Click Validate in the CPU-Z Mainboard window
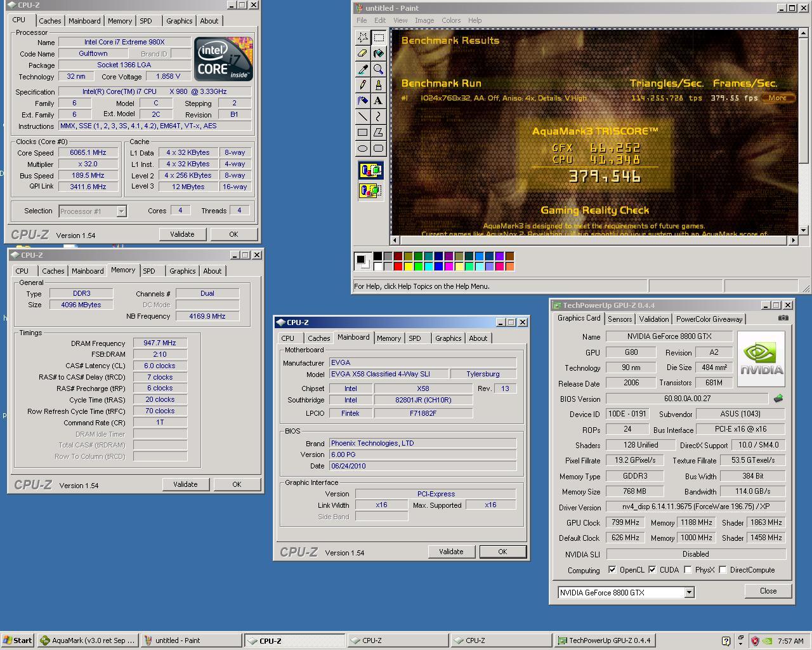This screenshot has height=650, width=812. tap(451, 552)
